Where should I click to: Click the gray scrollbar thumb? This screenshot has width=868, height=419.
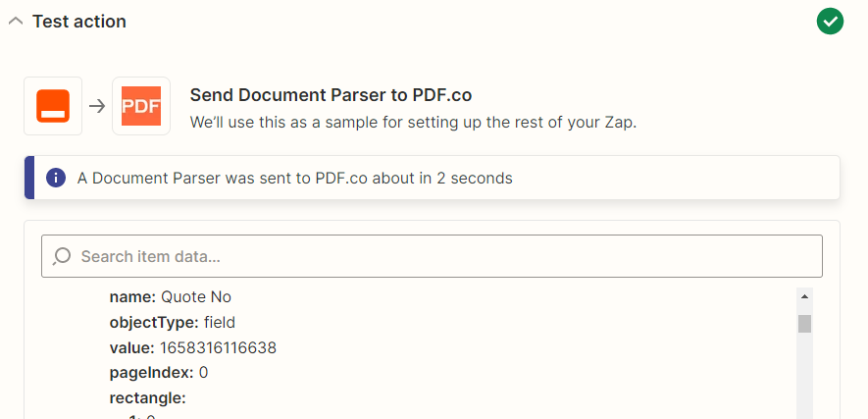coord(805,324)
